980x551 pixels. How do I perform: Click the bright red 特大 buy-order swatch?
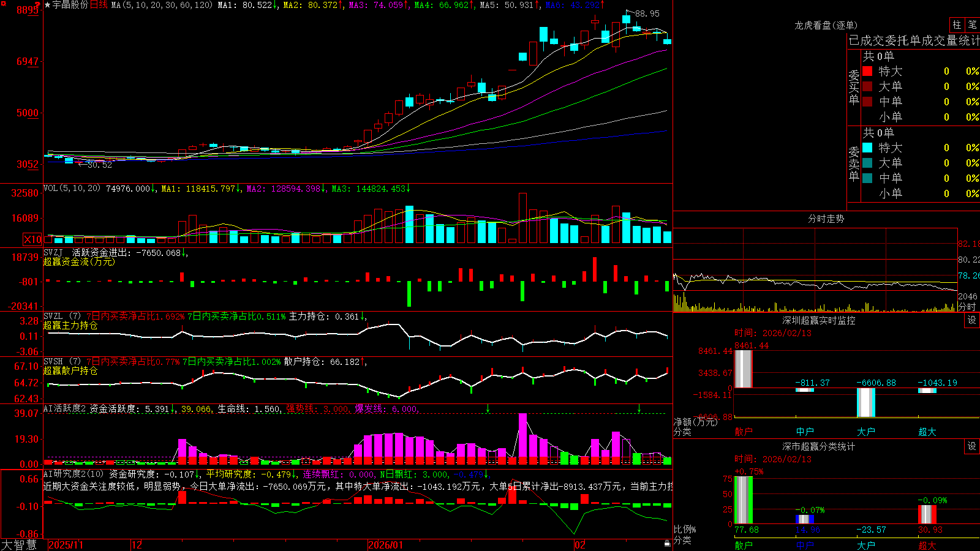click(867, 71)
